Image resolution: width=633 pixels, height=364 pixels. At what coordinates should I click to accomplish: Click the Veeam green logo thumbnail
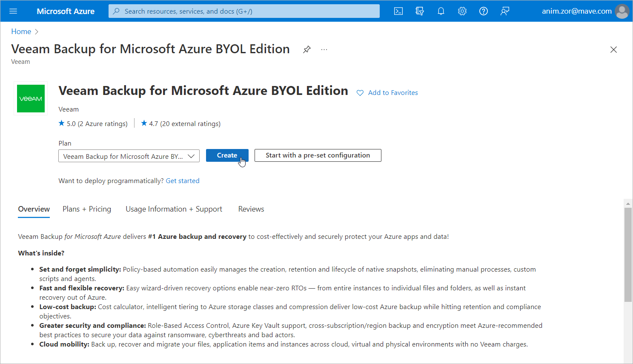point(31,98)
